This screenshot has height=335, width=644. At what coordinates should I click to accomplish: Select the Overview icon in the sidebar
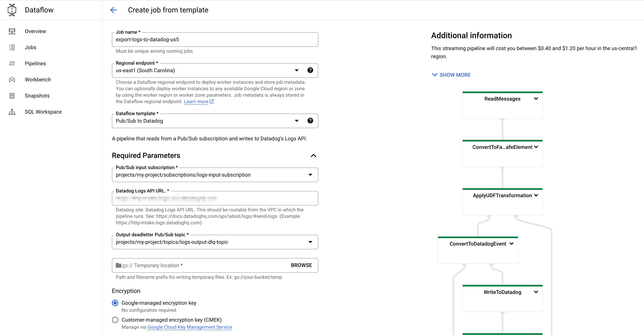tap(12, 31)
